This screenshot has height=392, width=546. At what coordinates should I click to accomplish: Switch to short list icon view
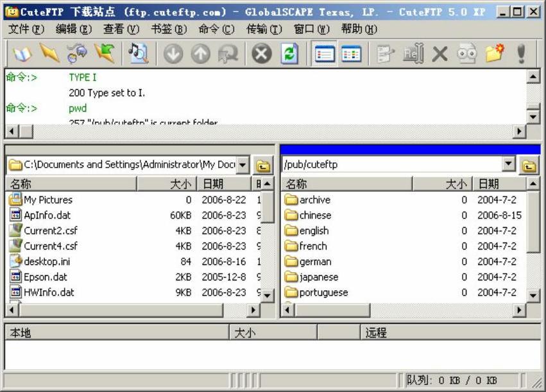click(x=351, y=54)
